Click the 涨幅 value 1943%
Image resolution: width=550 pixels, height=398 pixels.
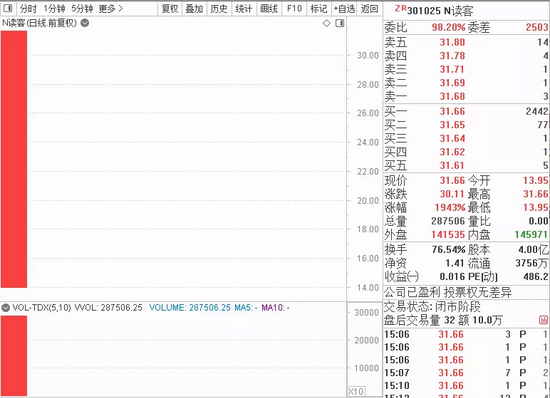(450, 208)
